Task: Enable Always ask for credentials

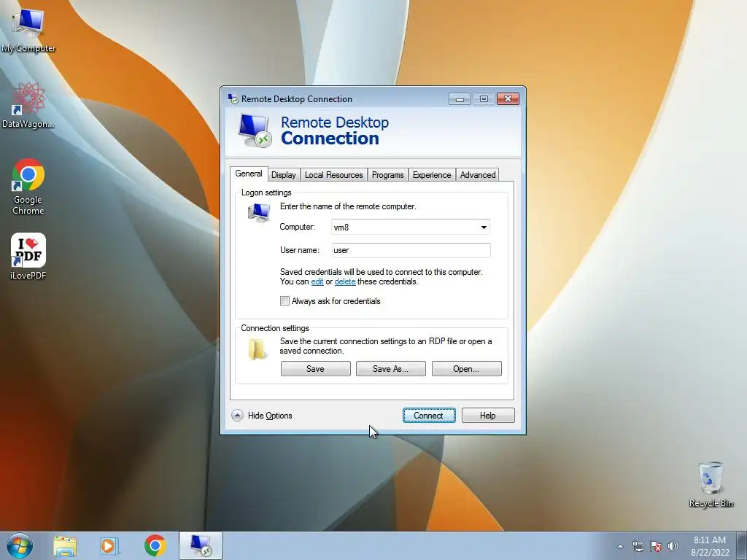Action: (285, 301)
